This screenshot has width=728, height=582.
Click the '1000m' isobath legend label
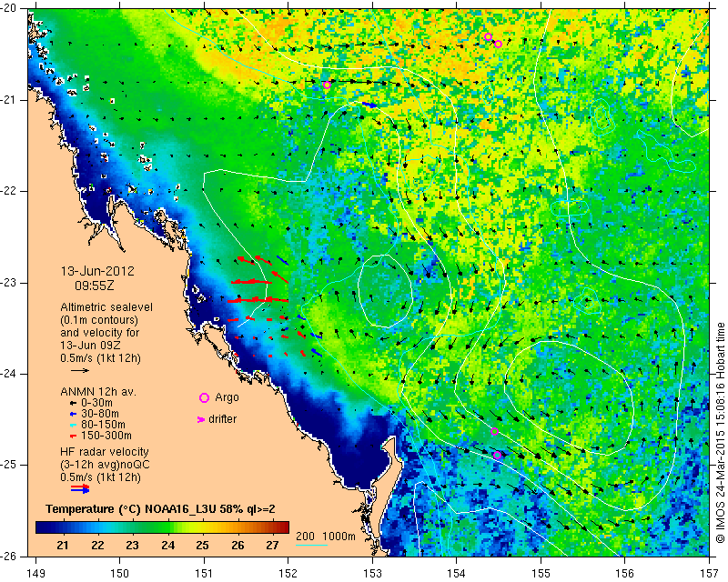point(339,537)
